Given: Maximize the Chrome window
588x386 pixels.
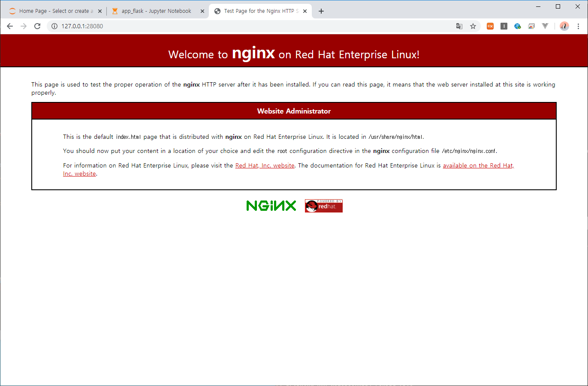Looking at the screenshot, I should pos(558,6).
